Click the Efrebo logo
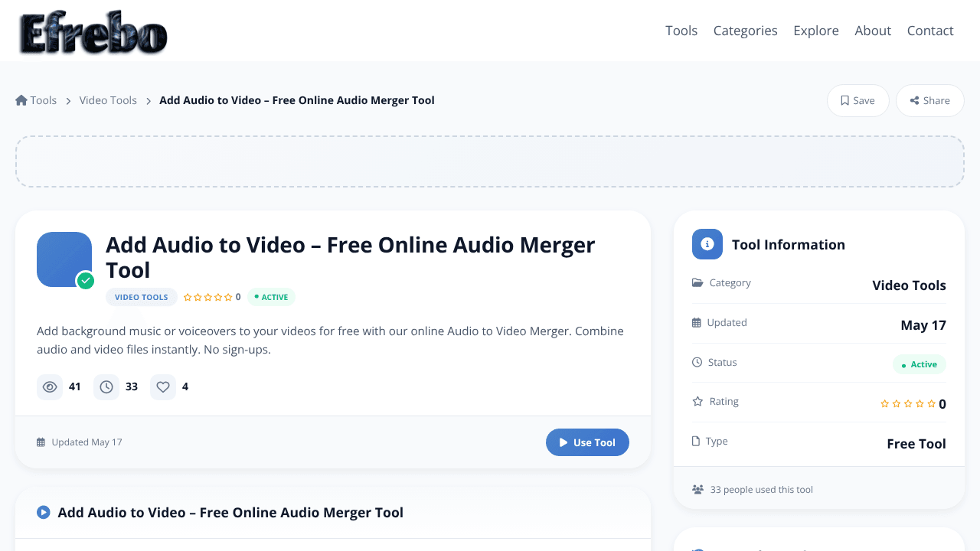The height and width of the screenshot is (551, 980). point(93,33)
